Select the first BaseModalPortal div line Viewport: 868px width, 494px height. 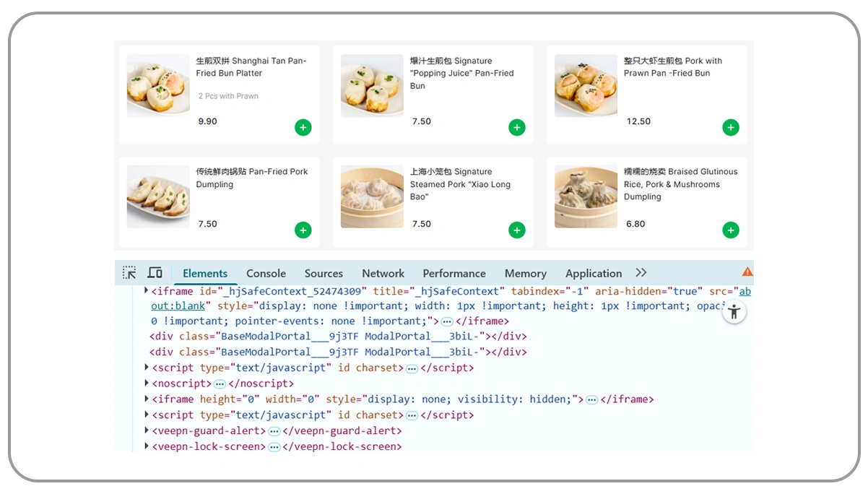(338, 337)
